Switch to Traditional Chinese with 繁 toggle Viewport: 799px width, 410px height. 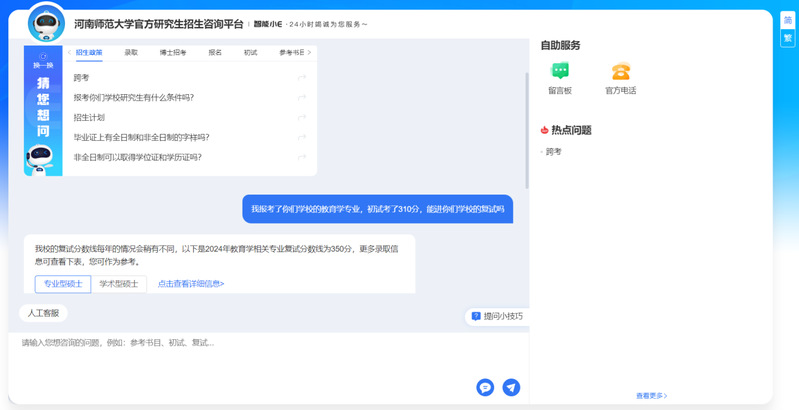coord(788,38)
